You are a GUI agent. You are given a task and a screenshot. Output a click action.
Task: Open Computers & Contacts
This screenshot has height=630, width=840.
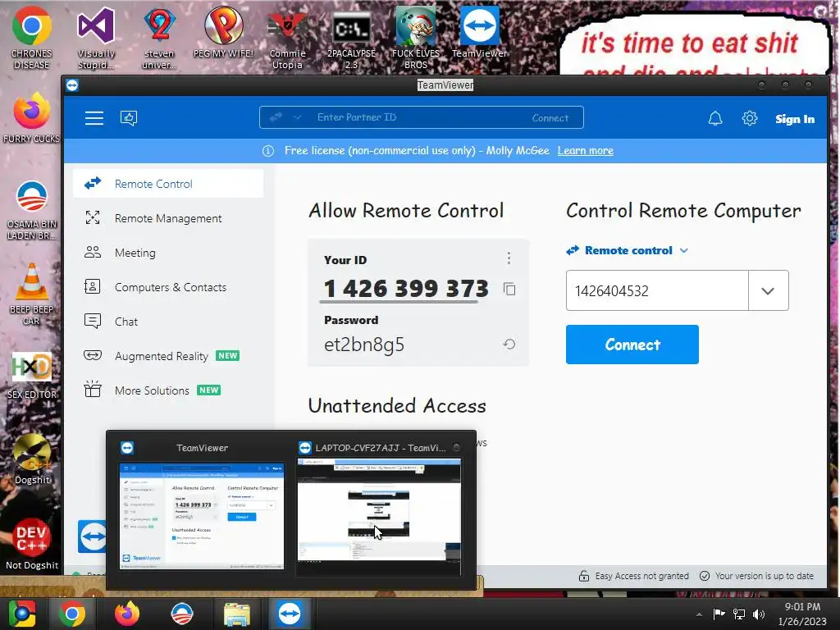pos(168,287)
